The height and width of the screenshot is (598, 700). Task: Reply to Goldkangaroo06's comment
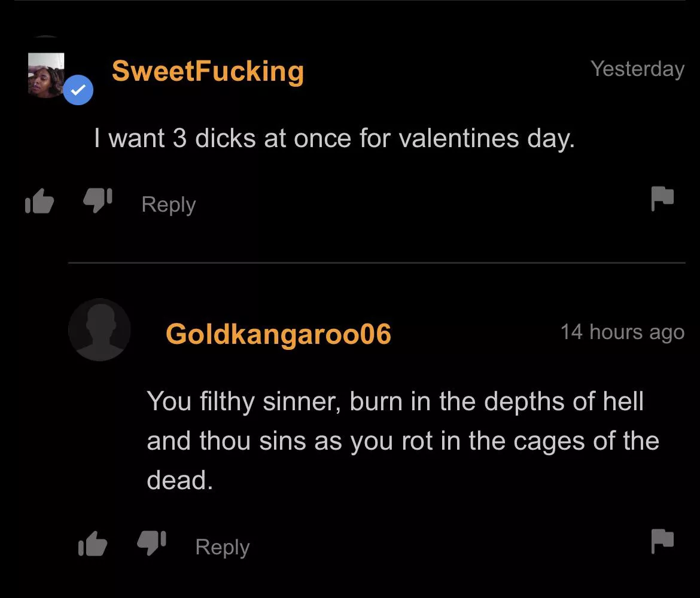coord(223,547)
